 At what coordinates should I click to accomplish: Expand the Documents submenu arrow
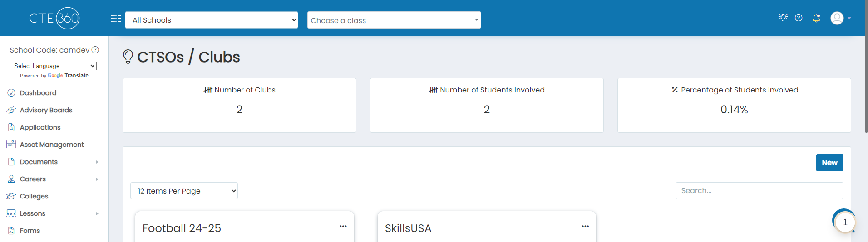(97, 162)
